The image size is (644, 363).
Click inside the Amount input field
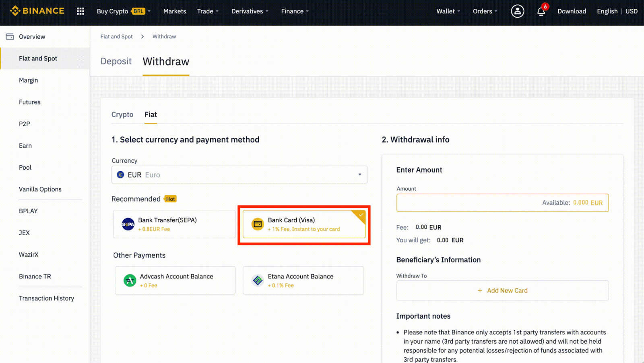pyautogui.click(x=463, y=203)
